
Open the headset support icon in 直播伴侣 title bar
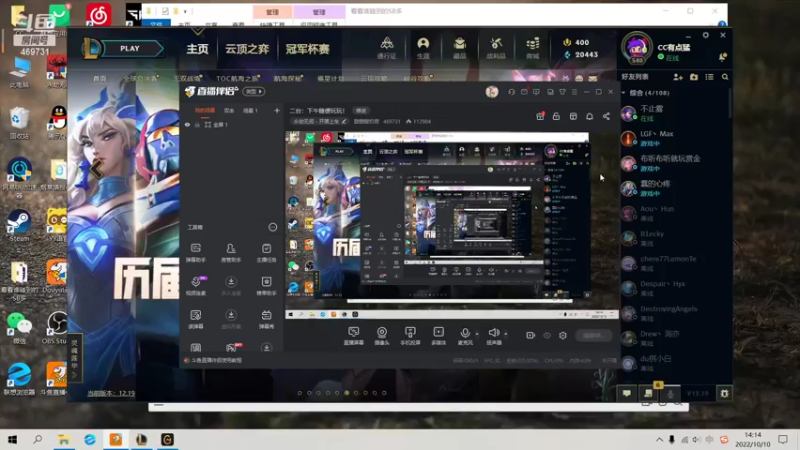(511, 92)
